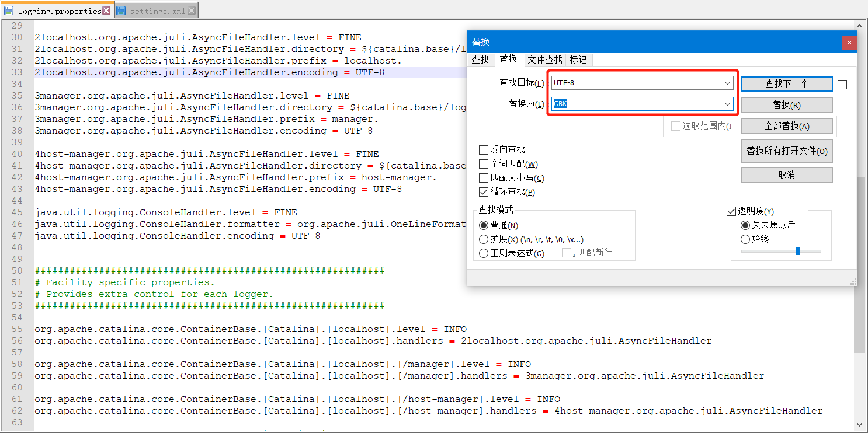Select the 正则表达式(G) radio button

click(x=484, y=253)
